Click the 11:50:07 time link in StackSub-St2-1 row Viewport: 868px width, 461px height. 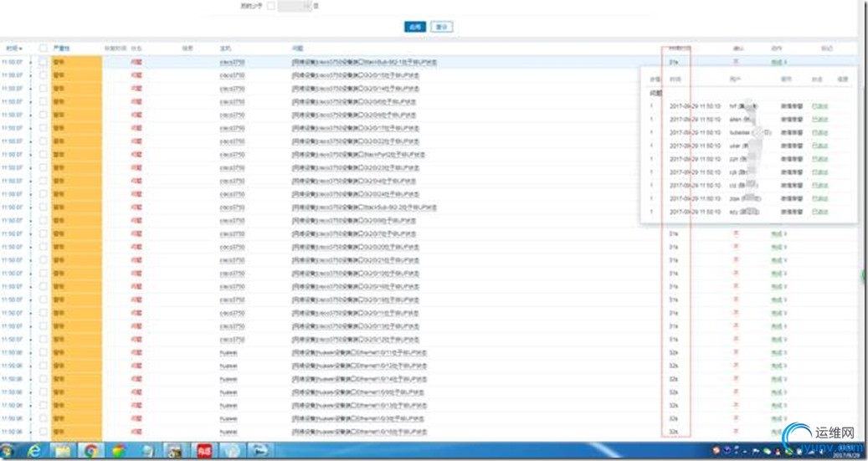[x=13, y=62]
